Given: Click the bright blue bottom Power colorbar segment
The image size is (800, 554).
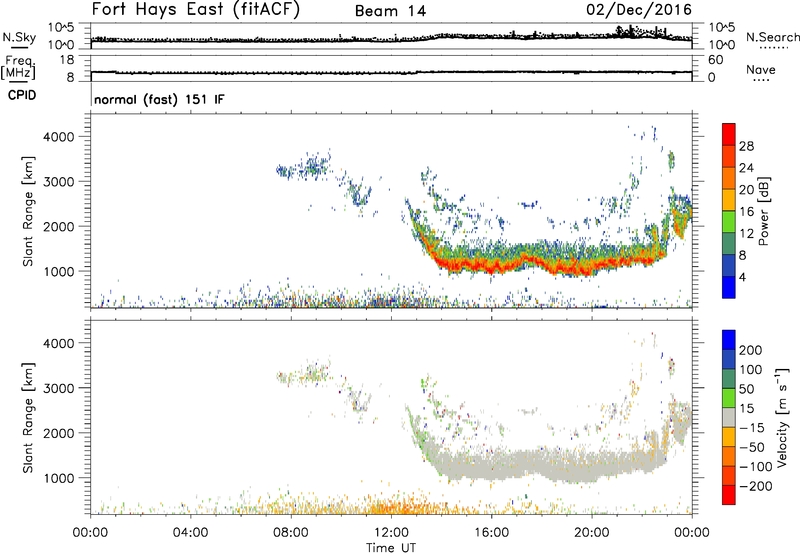Looking at the screenshot, I should (729, 287).
